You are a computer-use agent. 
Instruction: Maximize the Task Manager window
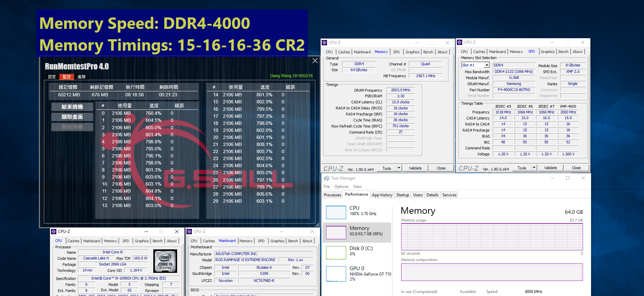tap(568, 178)
